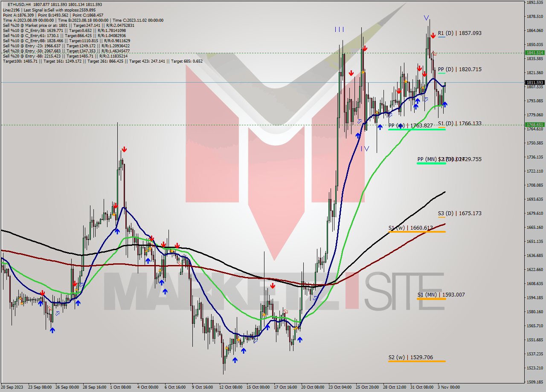Click price axis value 1793.085
546x392 pixels.
pos(534,101)
